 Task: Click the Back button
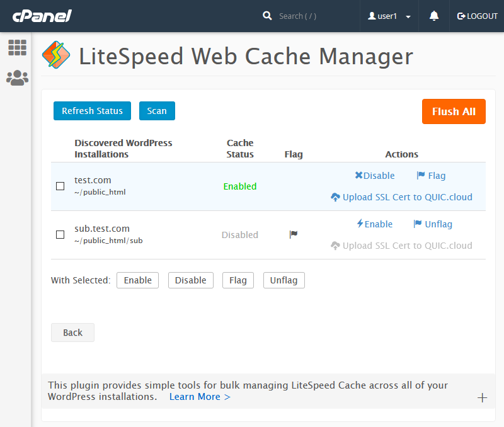pos(72,333)
